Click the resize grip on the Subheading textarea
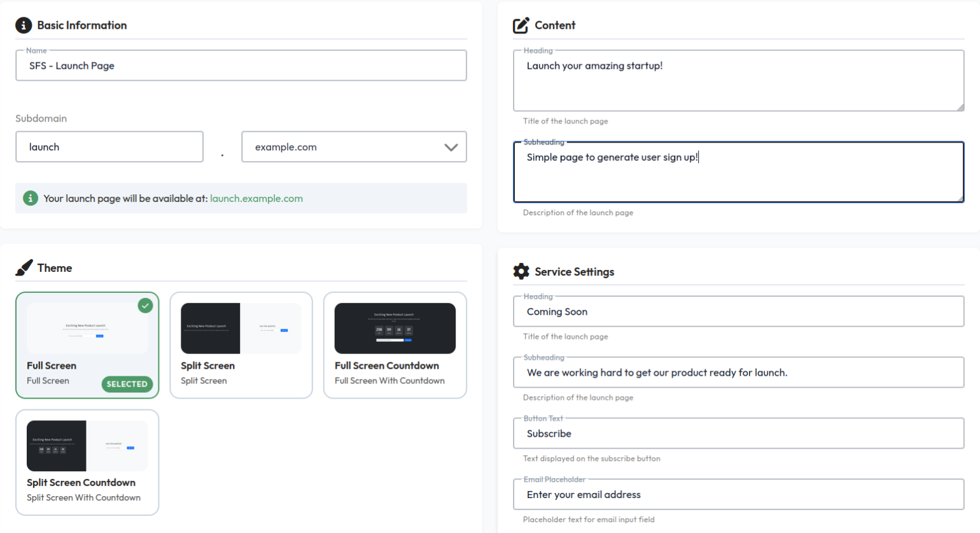 point(958,199)
